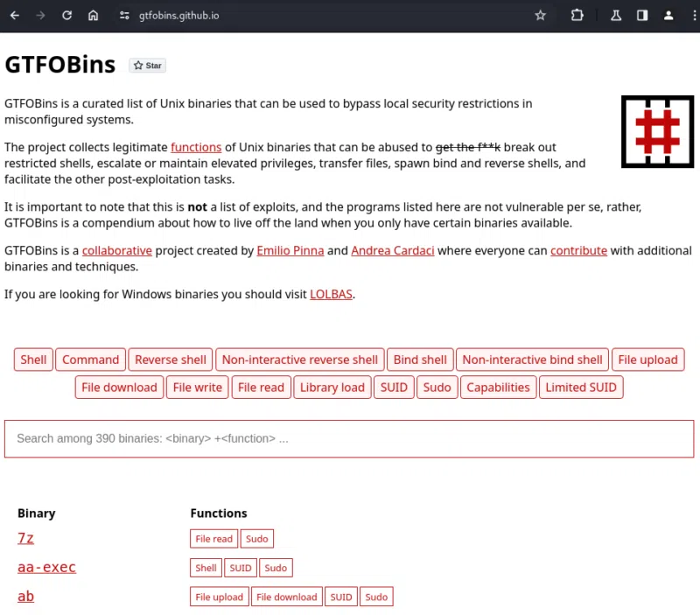Click the browser profile avatar icon
The image size is (700, 615).
[668, 15]
